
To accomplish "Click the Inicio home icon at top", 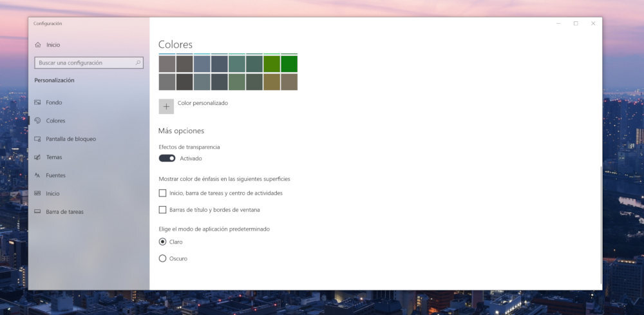I will pos(38,44).
